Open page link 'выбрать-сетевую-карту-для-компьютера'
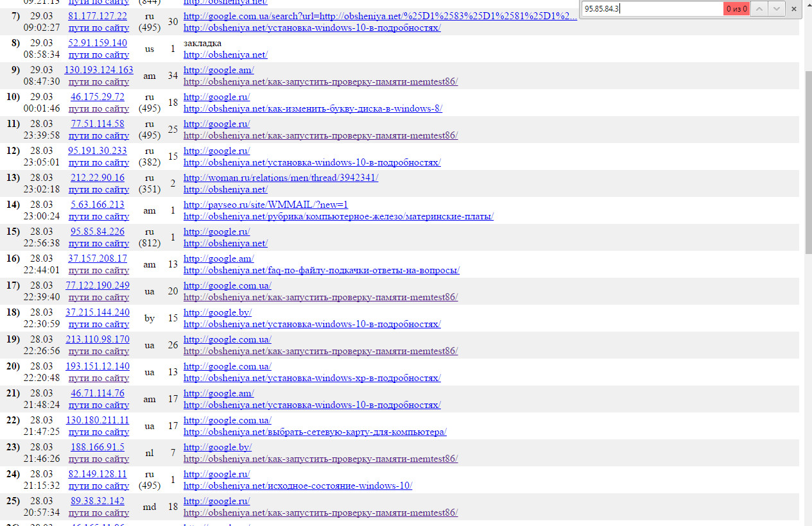 (315, 432)
